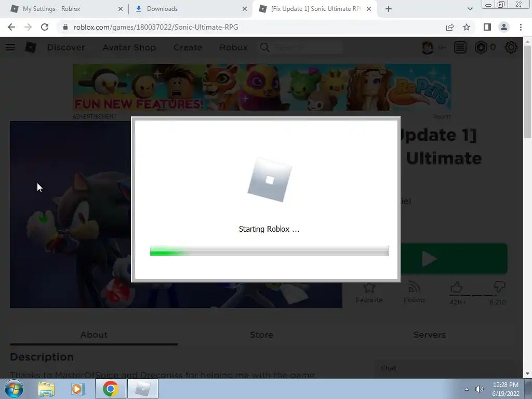
Task: Open the Roblox notifications feed icon
Action: pyautogui.click(x=460, y=47)
